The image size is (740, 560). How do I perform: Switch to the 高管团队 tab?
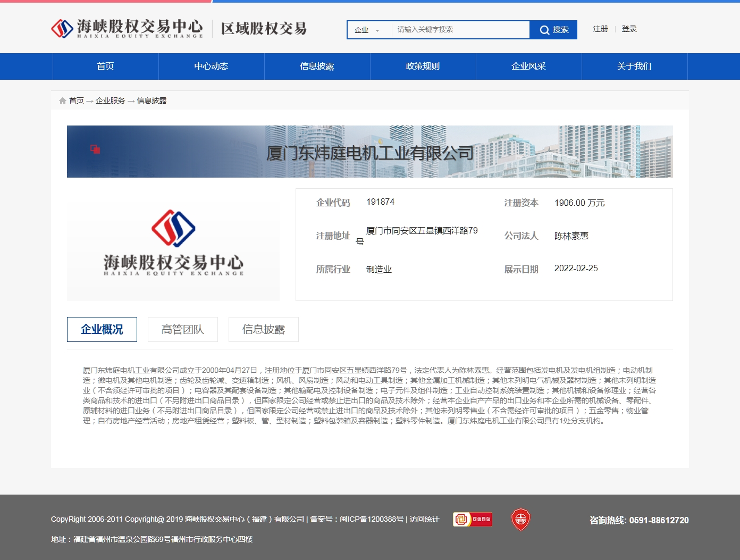(x=183, y=330)
